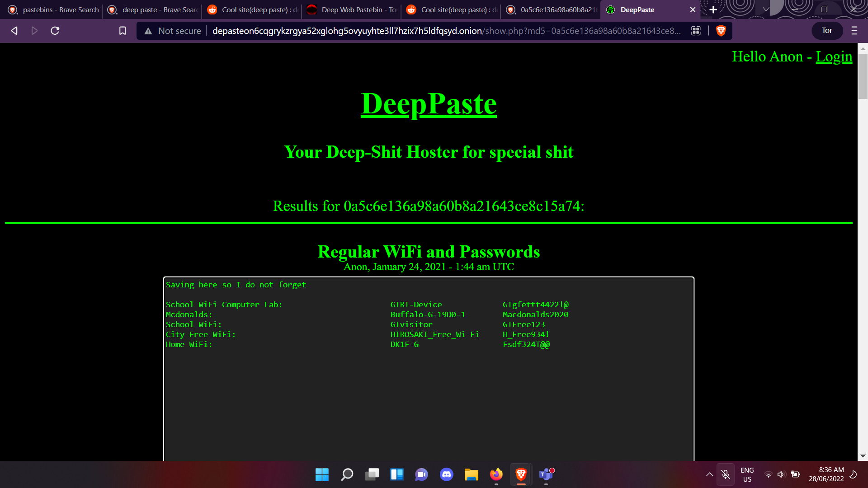Viewport: 868px width, 488px height.
Task: Switch to the 0a5c6e136a98 tab
Action: pyautogui.click(x=551, y=9)
